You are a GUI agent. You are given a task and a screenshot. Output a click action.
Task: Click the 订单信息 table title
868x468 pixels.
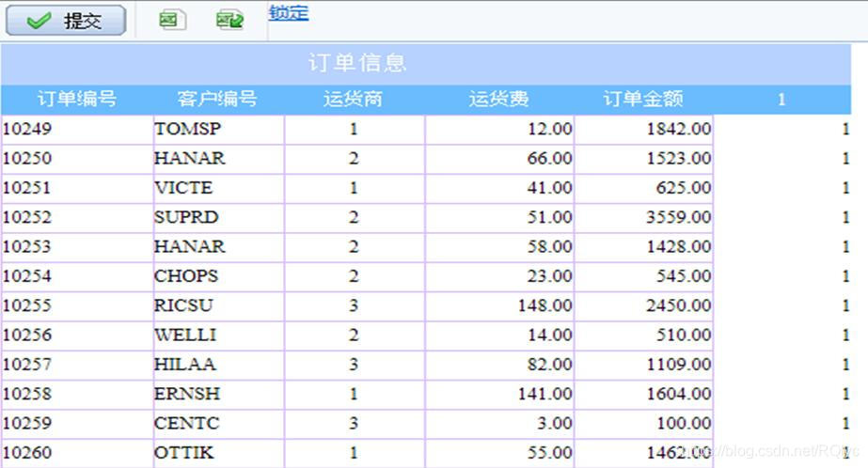click(x=357, y=63)
